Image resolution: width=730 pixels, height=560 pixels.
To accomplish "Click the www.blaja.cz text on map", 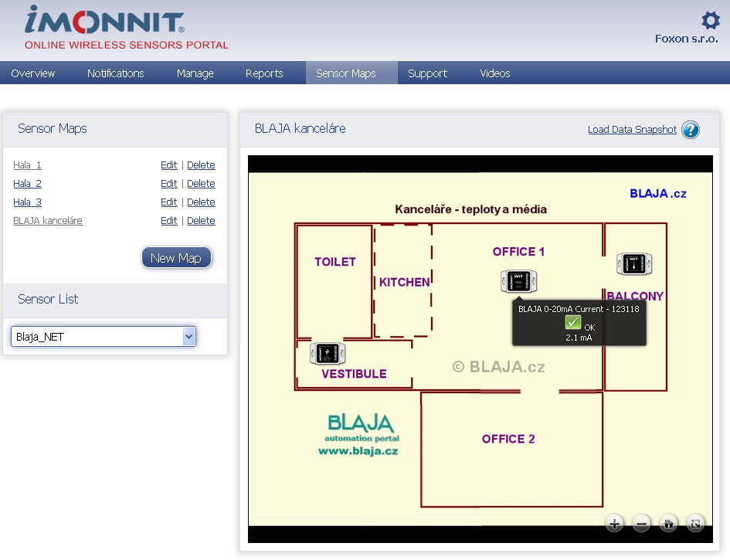I will pos(358,450).
